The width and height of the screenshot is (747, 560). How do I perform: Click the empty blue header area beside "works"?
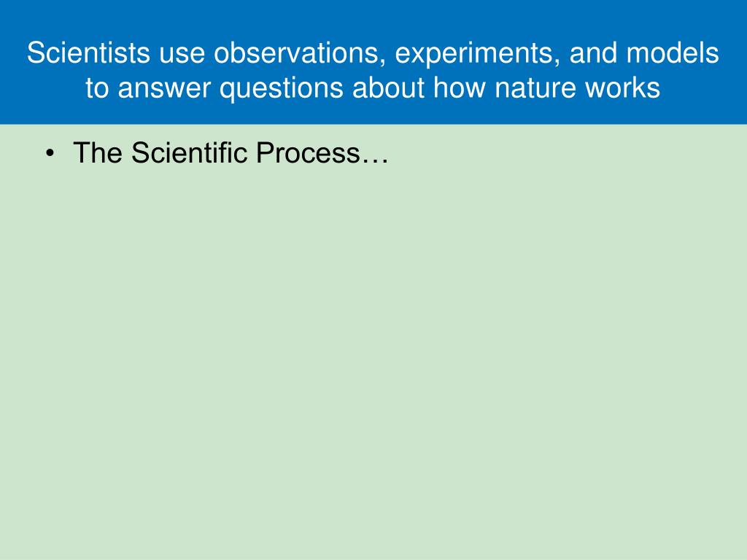click(x=703, y=88)
